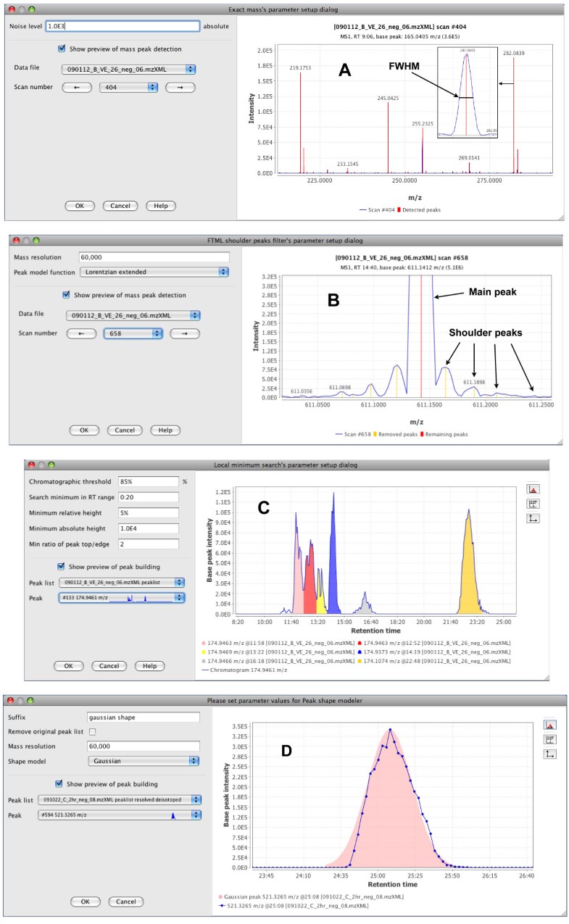
Task: Open Data file dropdown in Exact mass dialog
Action: tap(128, 70)
